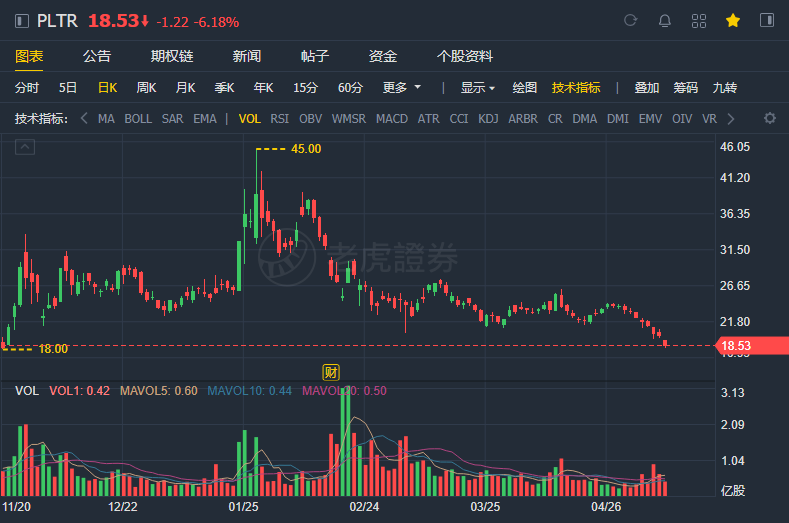
Task: Select the 日K chart period
Action: (x=107, y=88)
